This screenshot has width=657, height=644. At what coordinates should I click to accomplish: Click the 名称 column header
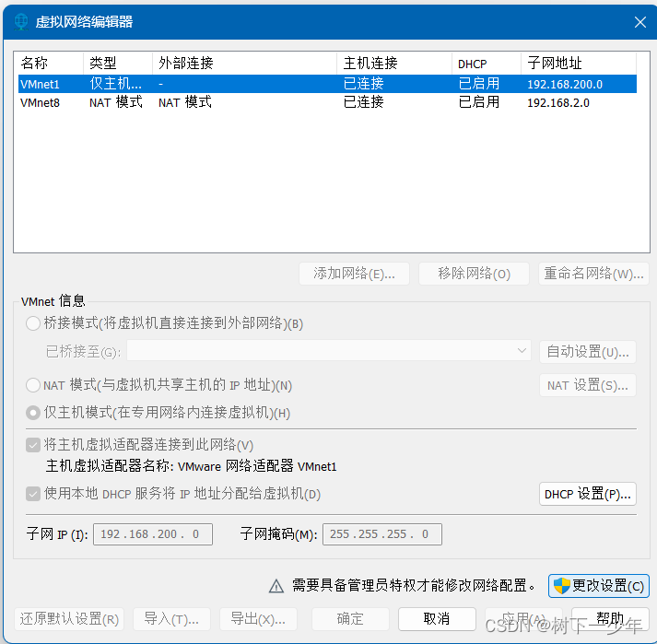(49, 64)
